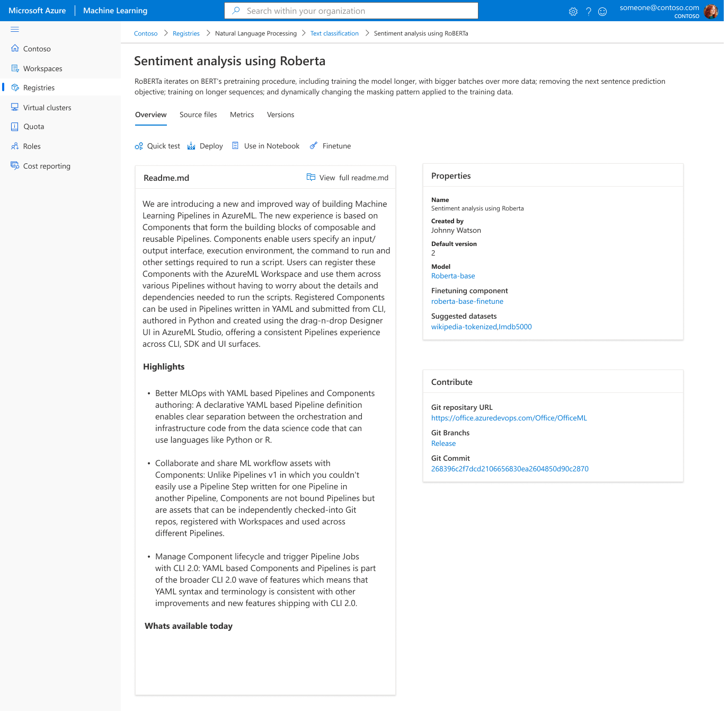
Task: Click the Contoso home icon in sidebar
Action: tap(15, 48)
